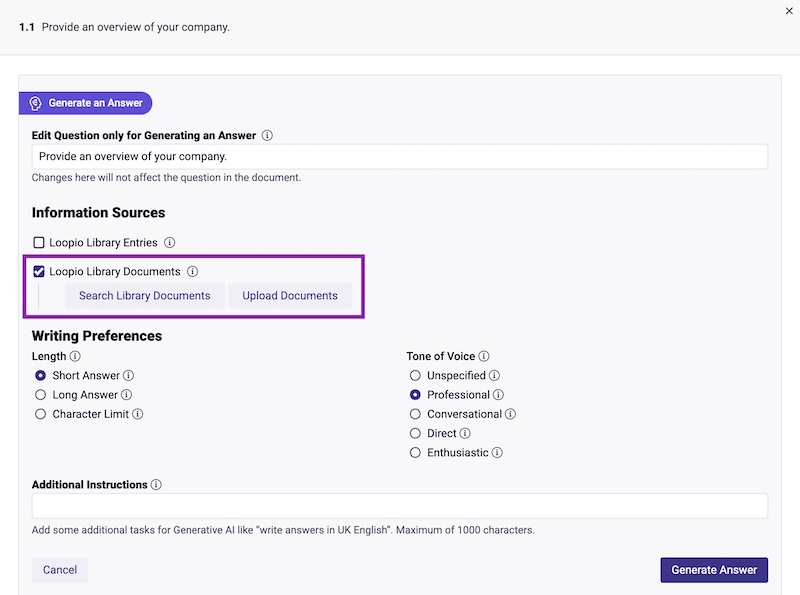View info icon next to Professional tone
The width and height of the screenshot is (800, 595).
point(498,395)
